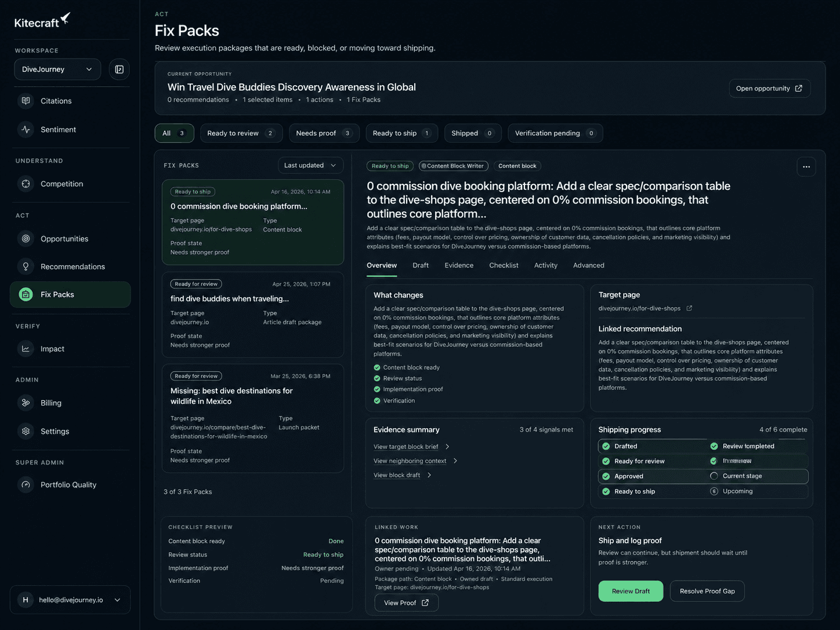The width and height of the screenshot is (840, 630).
Task: Expand hello@divejourney.io account menu
Action: pos(70,600)
